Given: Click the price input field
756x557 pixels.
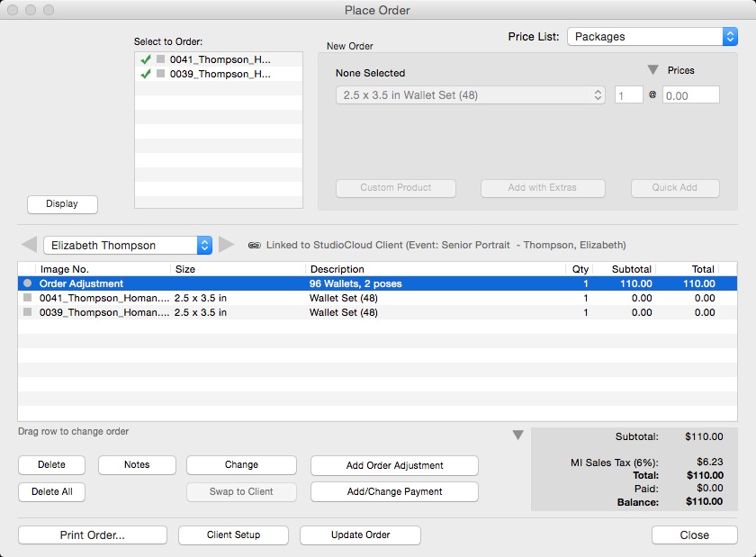Looking at the screenshot, I should pyautogui.click(x=690, y=95).
